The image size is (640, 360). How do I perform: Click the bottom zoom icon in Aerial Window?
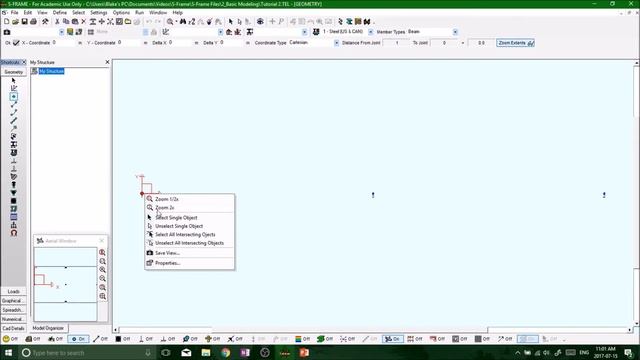coord(102,296)
